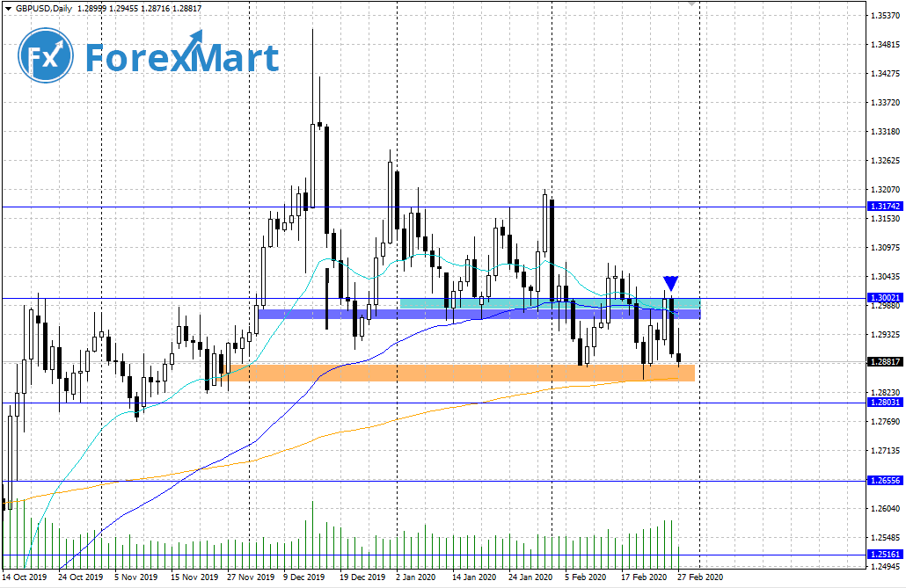Select the orange demand zone rectangle
The image size is (906, 588).
(x=462, y=373)
